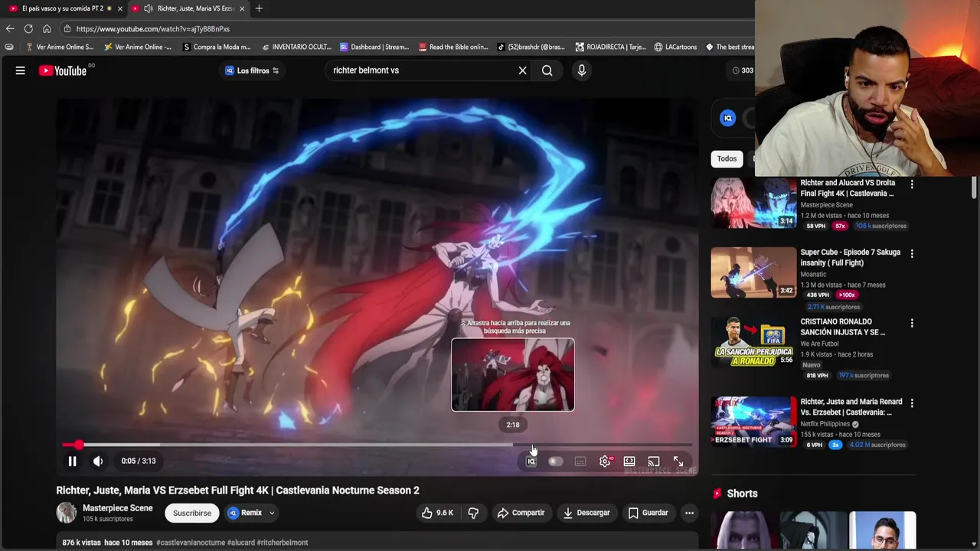Cast video to a TV
The width and height of the screenshot is (980, 551).
click(x=654, y=461)
